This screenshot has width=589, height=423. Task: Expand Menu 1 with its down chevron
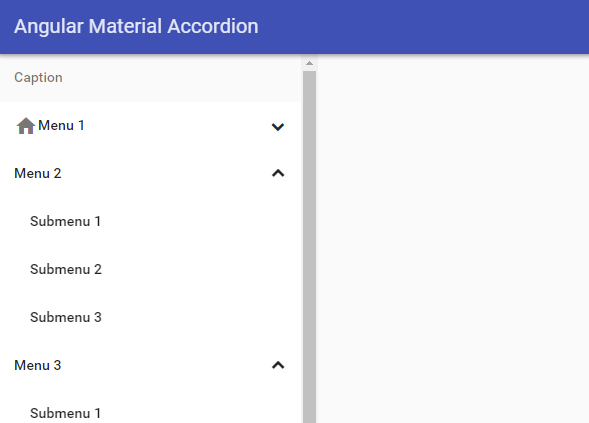click(x=278, y=127)
